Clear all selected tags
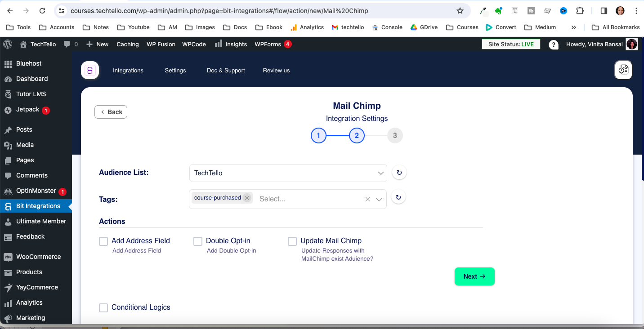 (x=367, y=199)
